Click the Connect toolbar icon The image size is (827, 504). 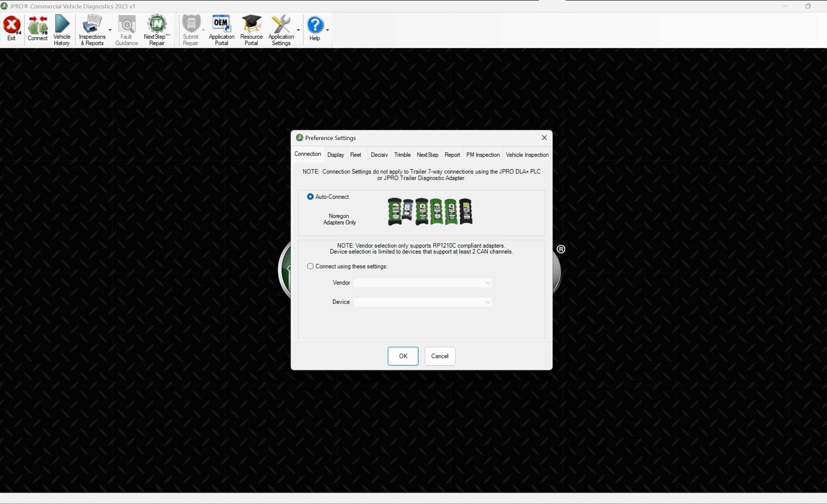point(38,29)
